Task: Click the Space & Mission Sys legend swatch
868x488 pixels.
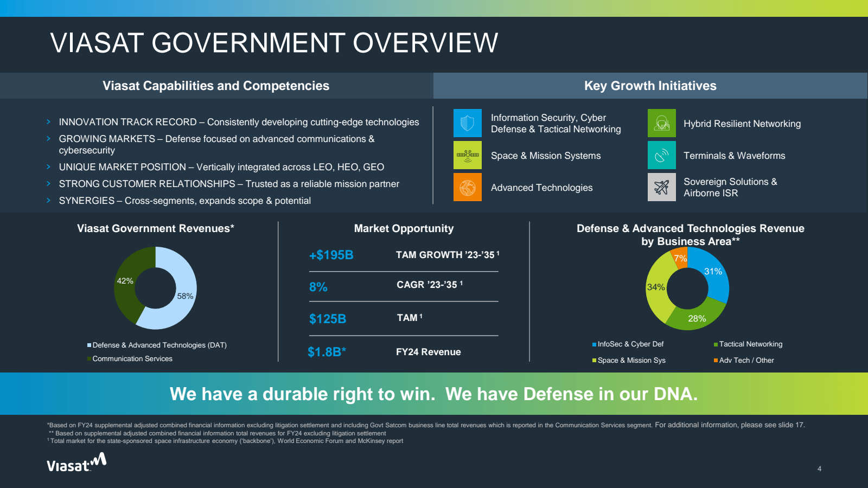Action: [595, 361]
